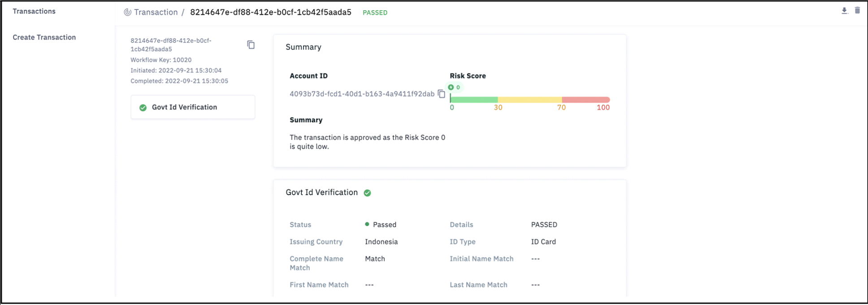868x305 pixels.
Task: Click green check icon in left Govt Id card
Action: [143, 108]
